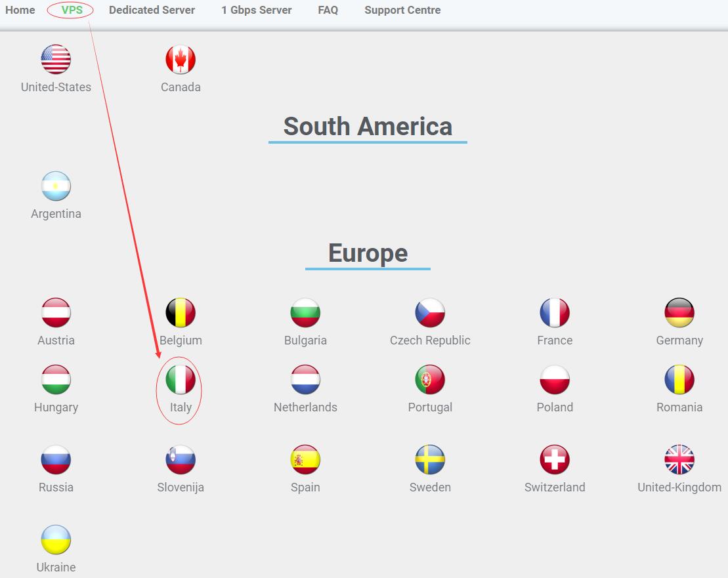Click the Portugal flag icon

tap(430, 379)
